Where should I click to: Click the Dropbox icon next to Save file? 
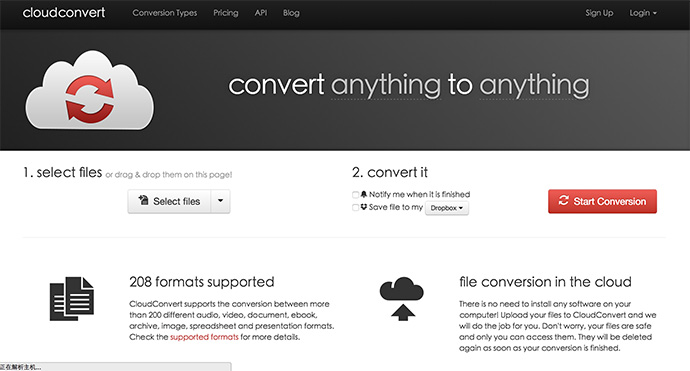coord(364,207)
